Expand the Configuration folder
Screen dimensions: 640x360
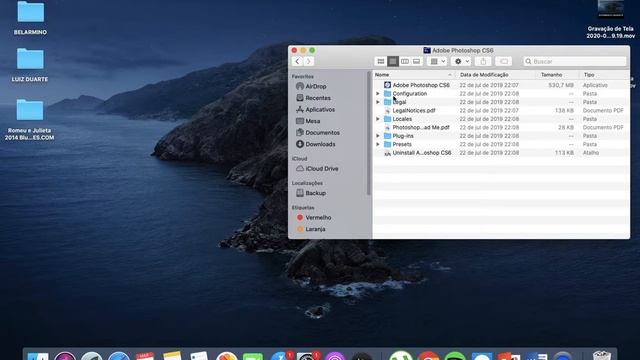(378, 93)
